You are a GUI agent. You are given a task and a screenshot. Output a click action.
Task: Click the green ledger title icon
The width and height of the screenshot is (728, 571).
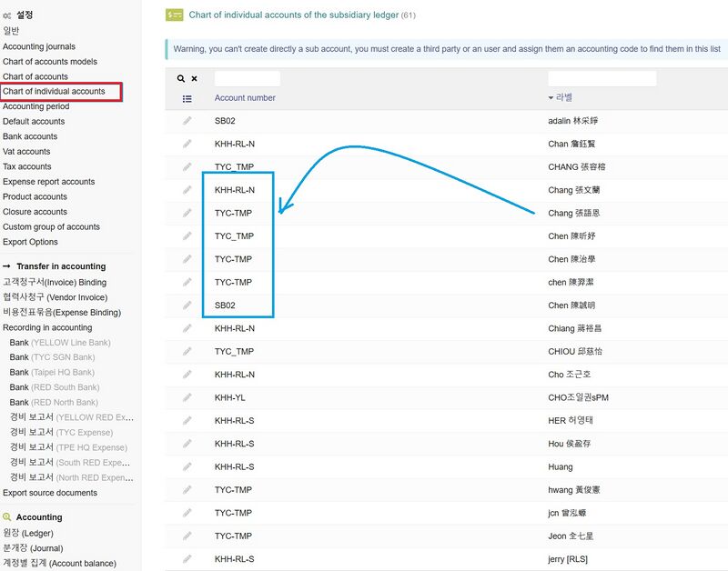tap(173, 15)
